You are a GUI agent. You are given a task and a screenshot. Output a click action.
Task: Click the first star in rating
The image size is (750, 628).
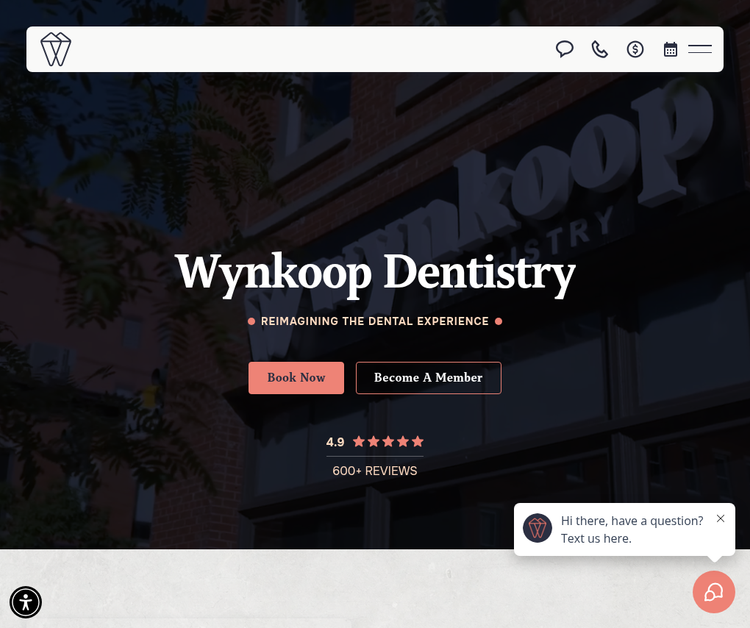[358, 442]
